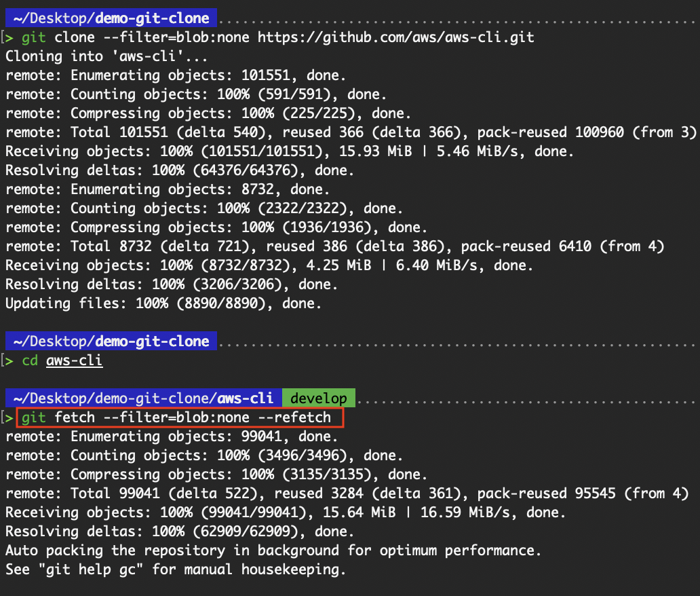
Task: Click the 'Counting objects: 100% (2322/2322)' line
Action: click(204, 208)
